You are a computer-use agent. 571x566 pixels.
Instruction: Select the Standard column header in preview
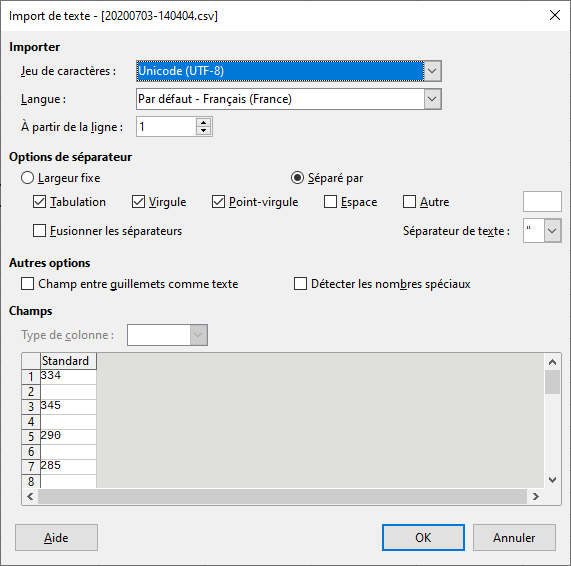click(x=68, y=361)
